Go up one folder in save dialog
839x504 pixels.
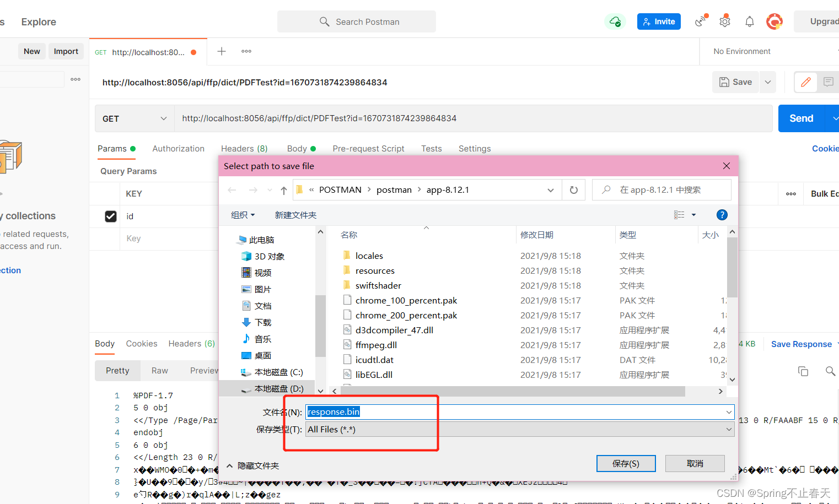(283, 190)
